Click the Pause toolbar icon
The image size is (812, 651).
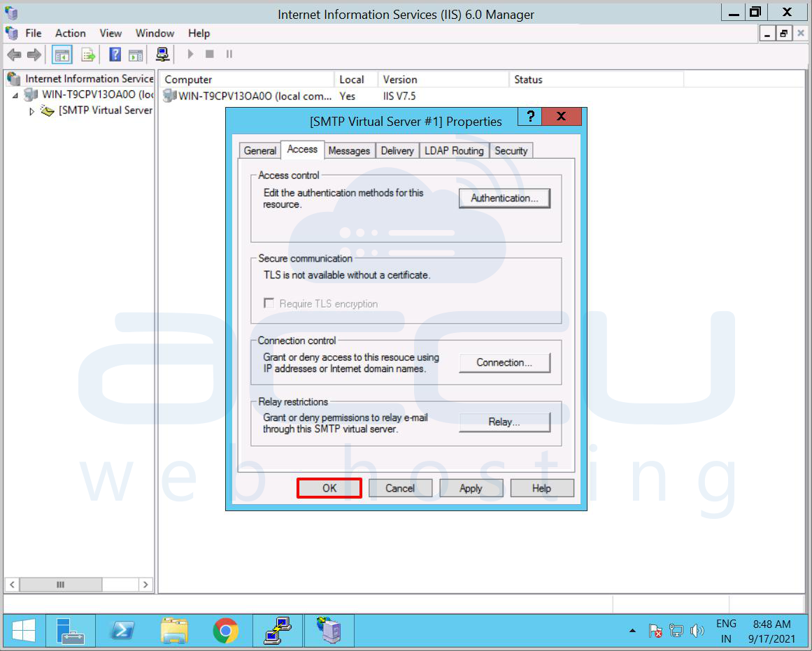(x=229, y=54)
